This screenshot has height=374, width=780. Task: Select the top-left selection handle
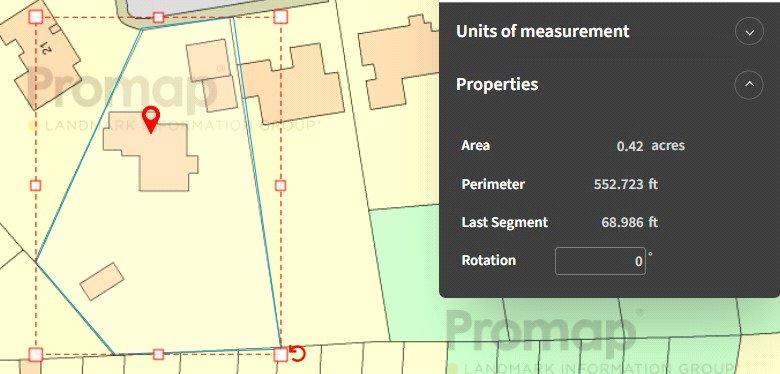[x=35, y=16]
